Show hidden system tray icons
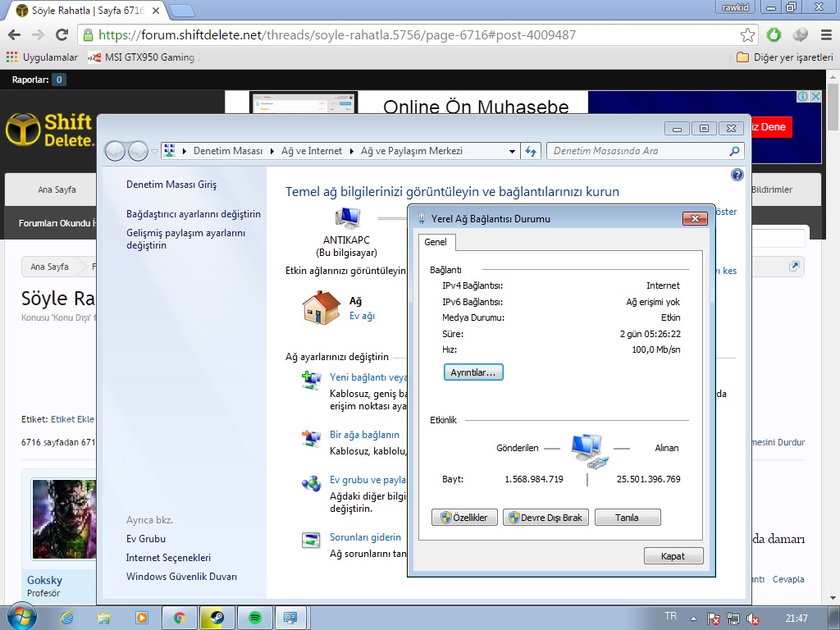 click(693, 619)
